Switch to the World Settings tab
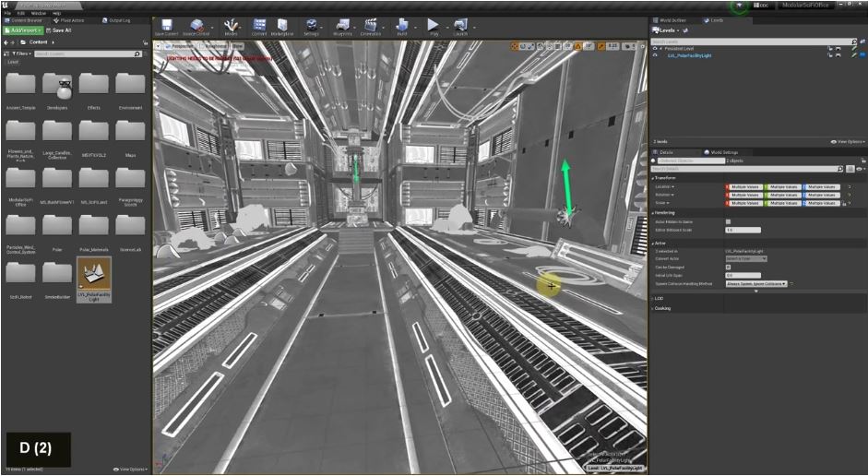The image size is (868, 476). [x=722, y=152]
